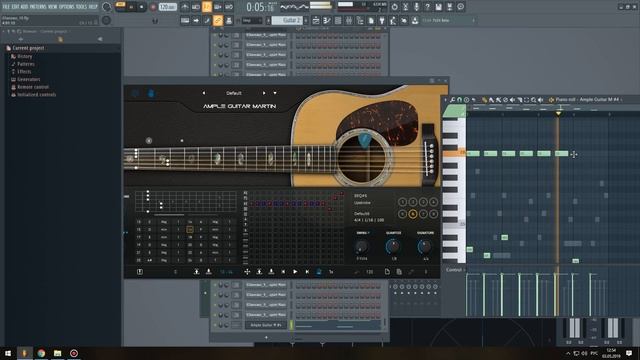This screenshot has width=640, height=360.
Task: Open the FILE menu
Action: coord(6,7)
